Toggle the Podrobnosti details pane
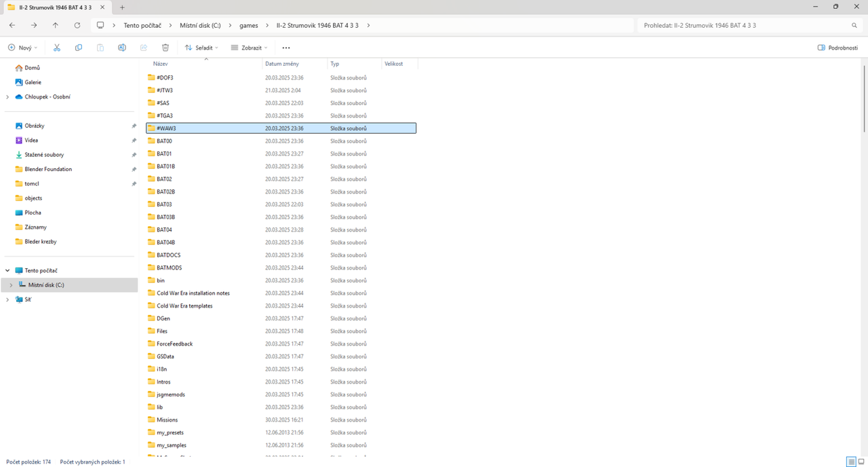 [838, 48]
